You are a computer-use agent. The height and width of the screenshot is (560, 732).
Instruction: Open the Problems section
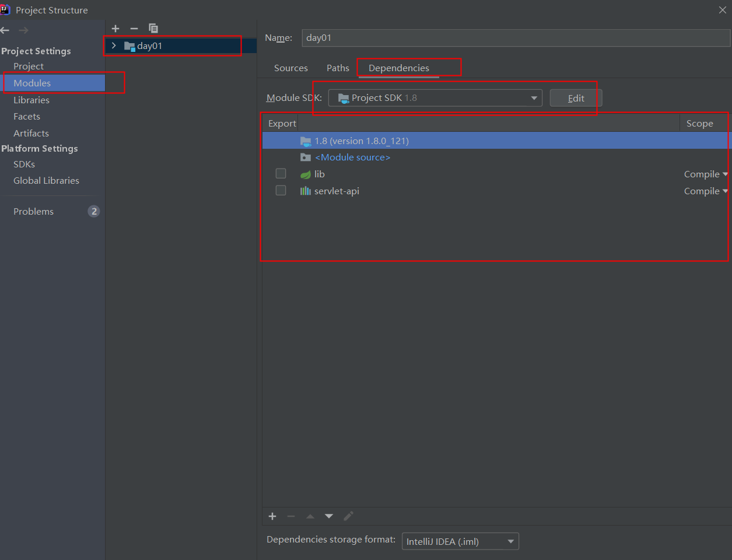pyautogui.click(x=34, y=212)
